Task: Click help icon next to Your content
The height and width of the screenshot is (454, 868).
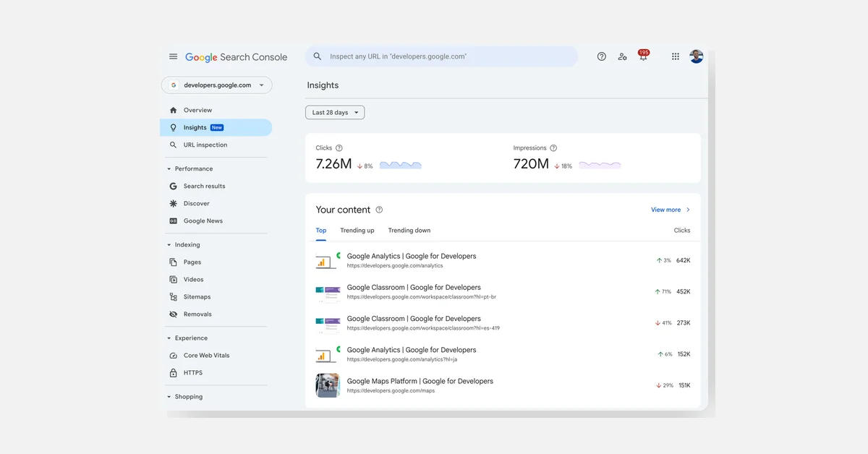Action: (379, 210)
